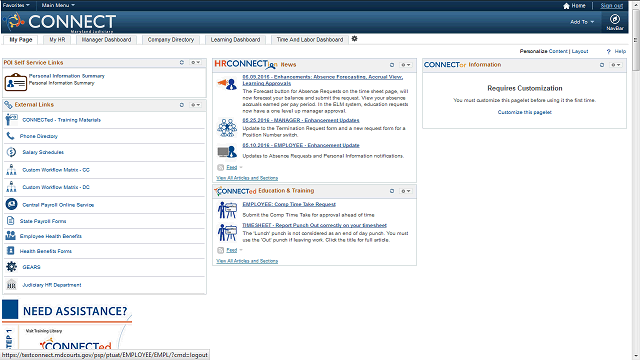Click Central Payroll Online Service icon

pyautogui.click(x=11, y=204)
